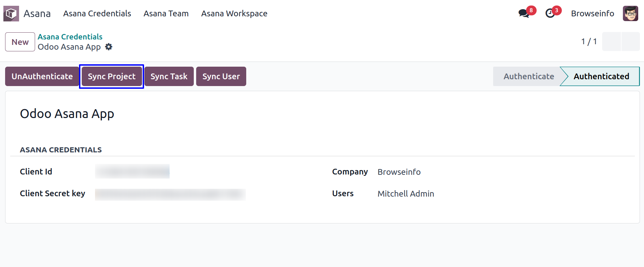
Task: Edit the Odoo Asana App name field
Action: tap(67, 114)
